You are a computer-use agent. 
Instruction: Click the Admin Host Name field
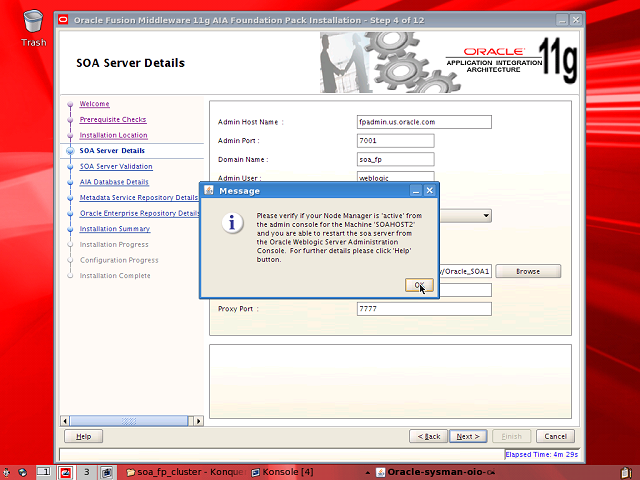[x=424, y=122]
